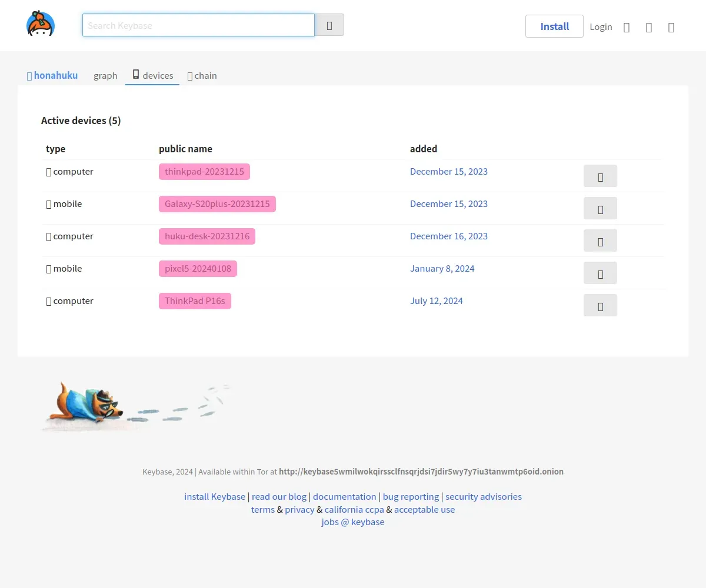The image size is (706, 588).
Task: Expand the Galaxy-S20plus-20231215 row button
Action: 600,208
